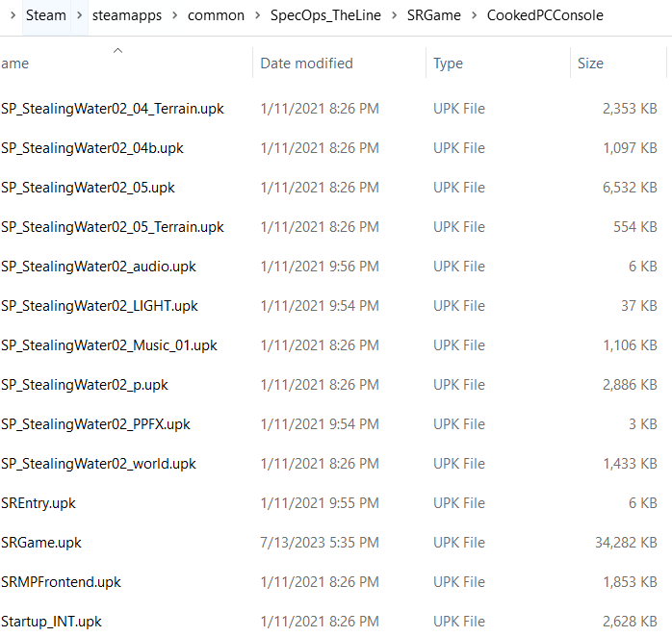The width and height of the screenshot is (672, 637).
Task: Select SRGame segment in address bar
Action: pyautogui.click(x=433, y=15)
